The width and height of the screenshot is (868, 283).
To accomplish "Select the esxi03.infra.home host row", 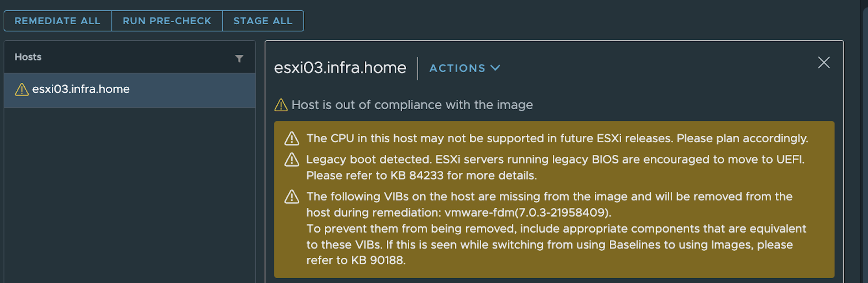I will pos(130,90).
